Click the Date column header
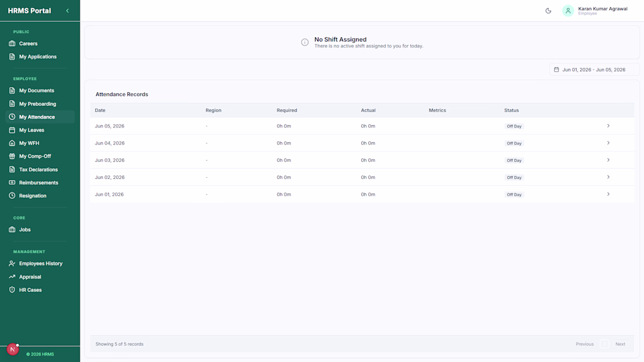This screenshot has width=644, height=362. [x=100, y=111]
